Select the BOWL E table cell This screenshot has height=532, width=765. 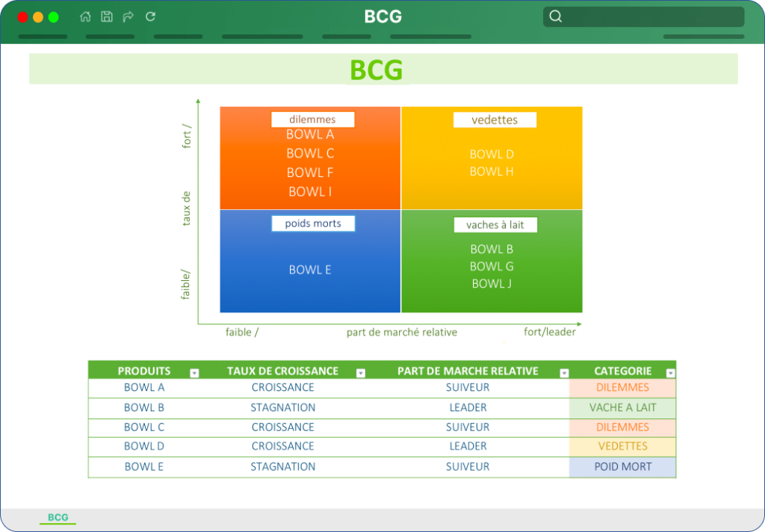[x=144, y=466]
